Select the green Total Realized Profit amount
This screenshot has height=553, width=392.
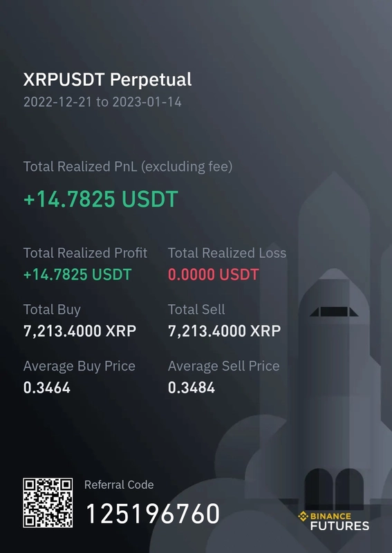click(x=77, y=274)
